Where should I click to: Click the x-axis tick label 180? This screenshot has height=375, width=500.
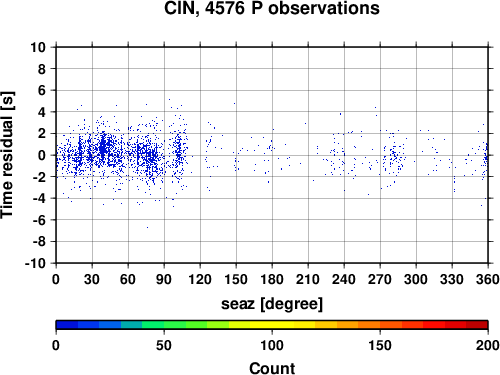pyautogui.click(x=272, y=279)
